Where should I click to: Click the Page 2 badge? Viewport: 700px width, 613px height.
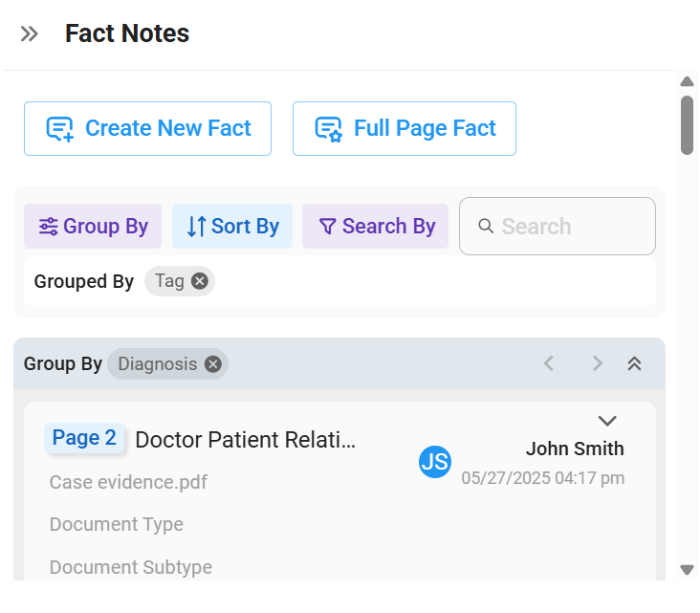tap(84, 438)
